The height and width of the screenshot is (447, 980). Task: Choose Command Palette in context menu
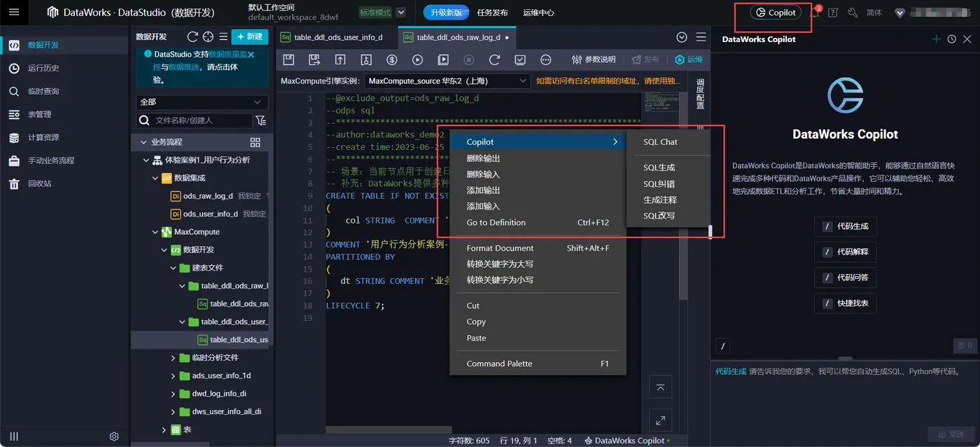pyautogui.click(x=538, y=364)
